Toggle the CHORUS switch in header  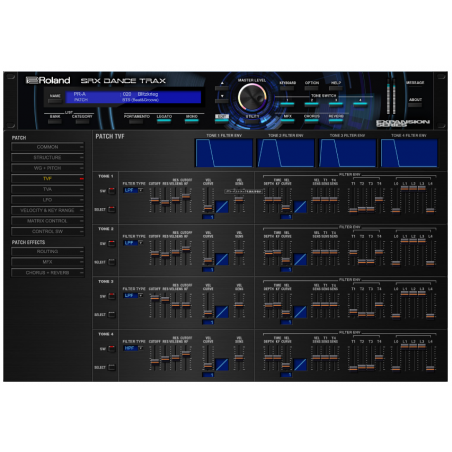[312, 121]
